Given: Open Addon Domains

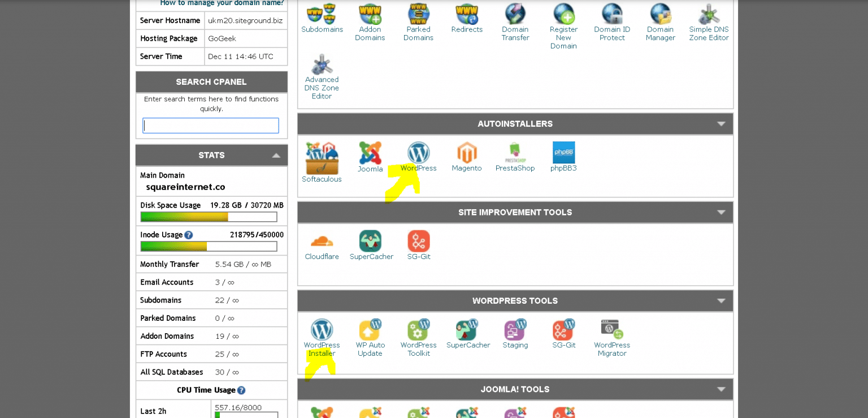Looking at the screenshot, I should pyautogui.click(x=370, y=23).
